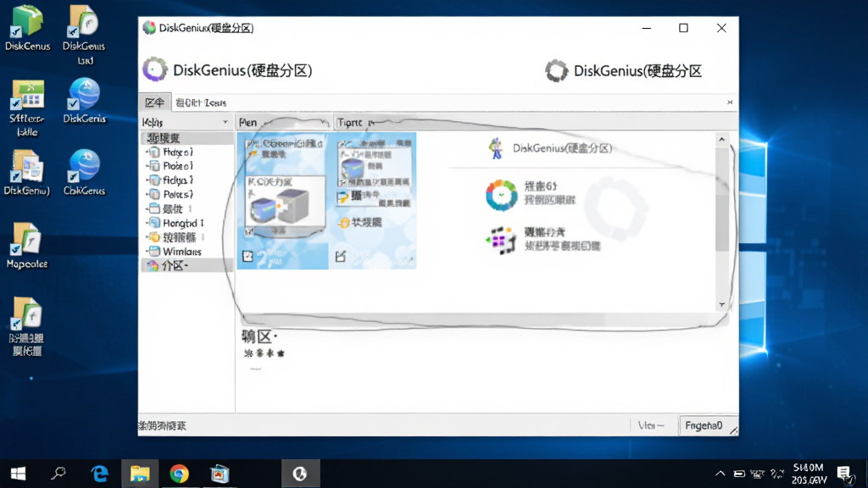Open the CbikGenus globe desktop icon

84,172
